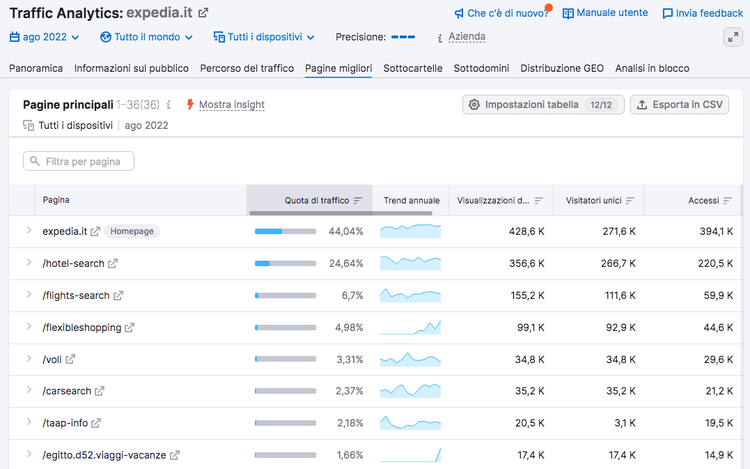Click the info icon next to Pagine principali count
This screenshot has width=750, height=469.
coord(168,105)
